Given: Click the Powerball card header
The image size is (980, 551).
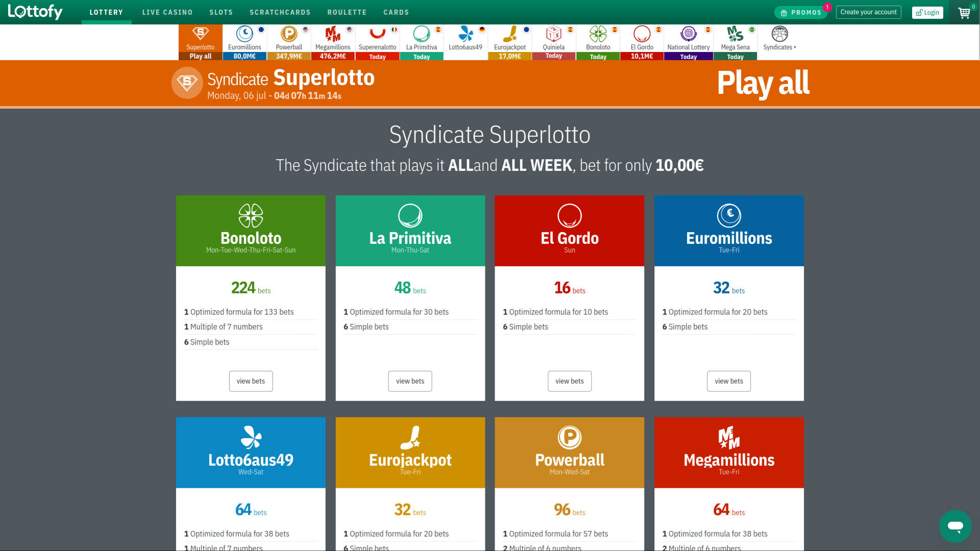Looking at the screenshot, I should coord(570,453).
